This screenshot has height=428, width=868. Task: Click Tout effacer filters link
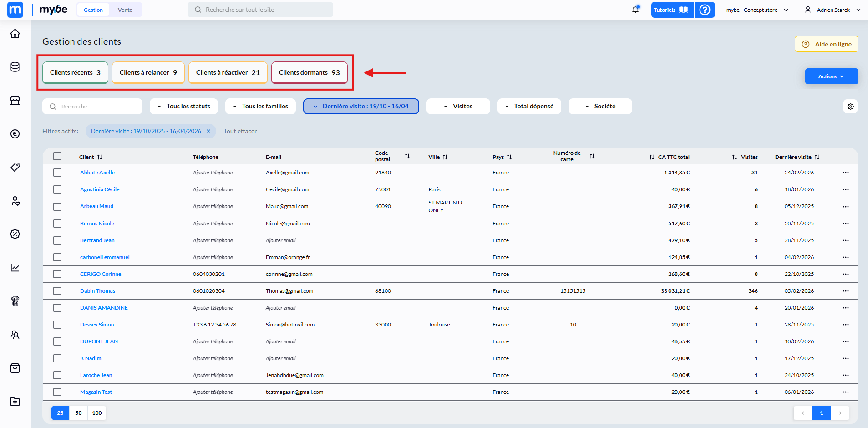click(x=240, y=131)
